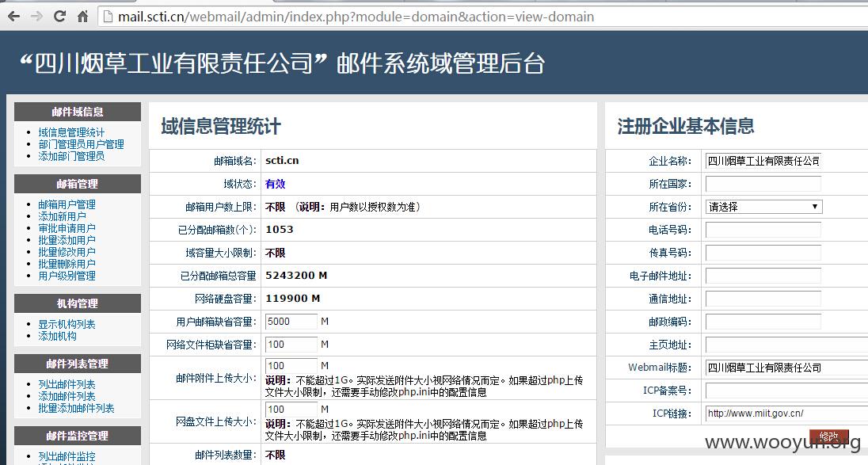
Task: Open 批量添加邮件列表 link
Action: [x=76, y=408]
